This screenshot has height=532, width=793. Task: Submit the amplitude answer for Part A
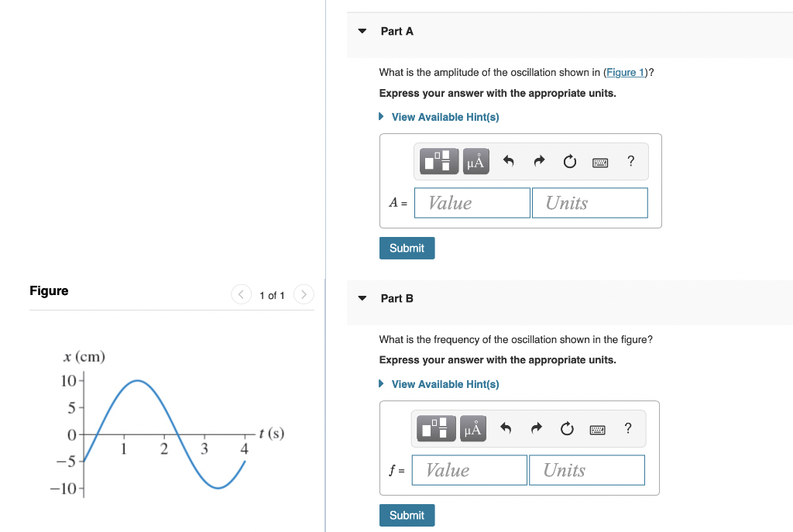[x=407, y=248]
